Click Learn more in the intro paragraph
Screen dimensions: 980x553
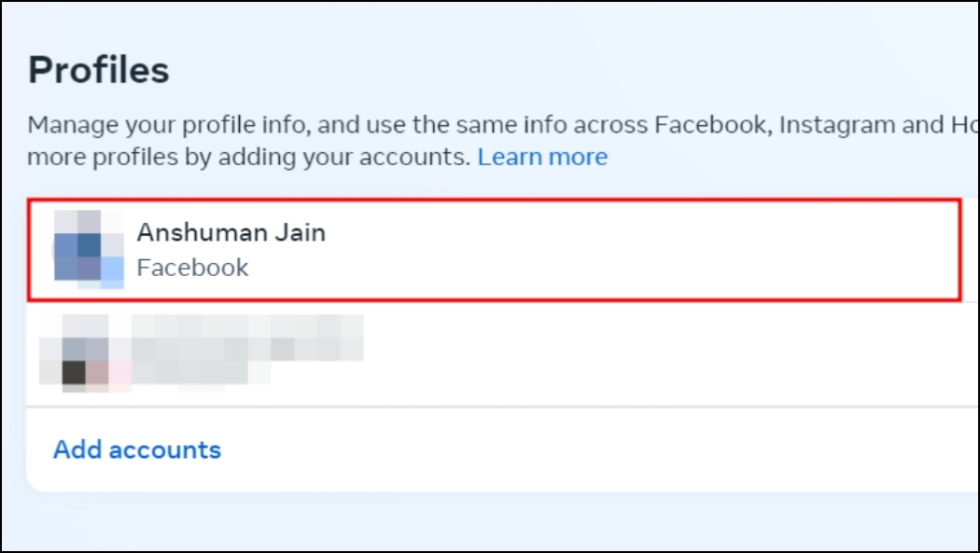point(543,157)
